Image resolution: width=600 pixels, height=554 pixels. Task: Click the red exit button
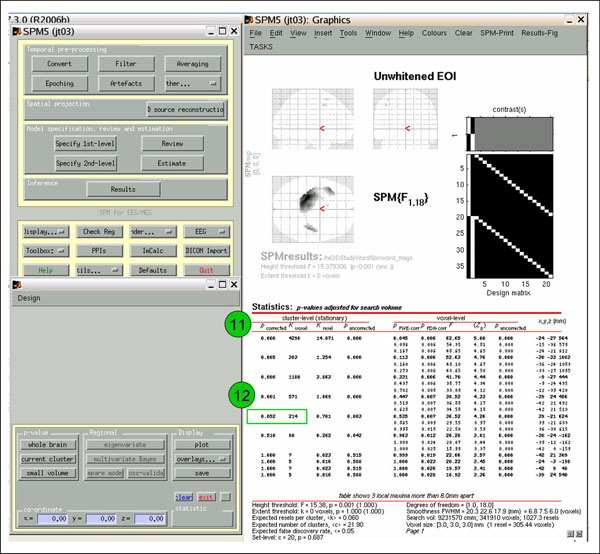(205, 497)
